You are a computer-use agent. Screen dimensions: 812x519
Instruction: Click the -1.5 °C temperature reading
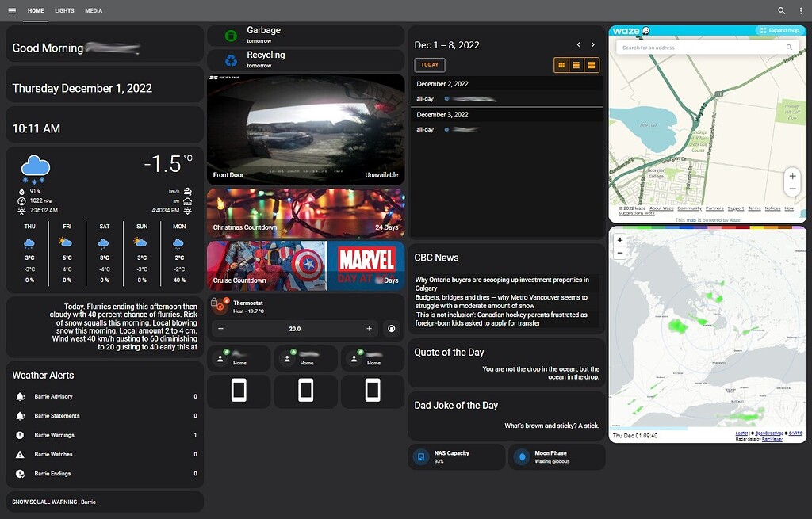coord(168,164)
